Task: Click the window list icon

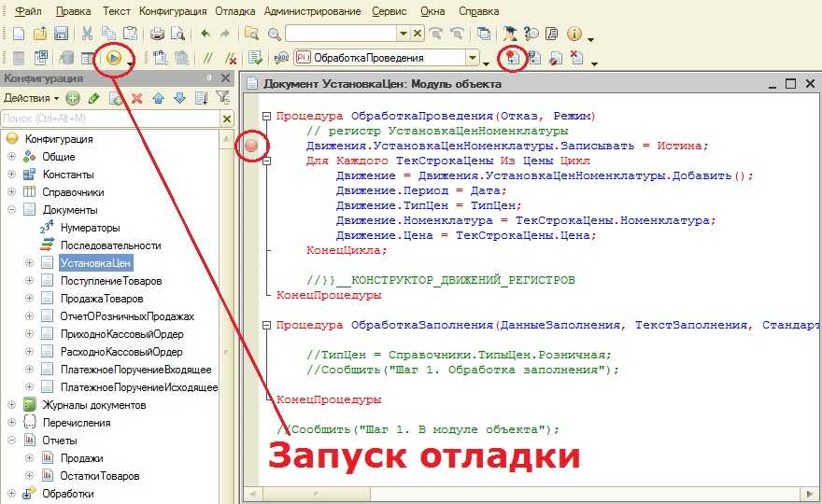Action: coord(483,34)
